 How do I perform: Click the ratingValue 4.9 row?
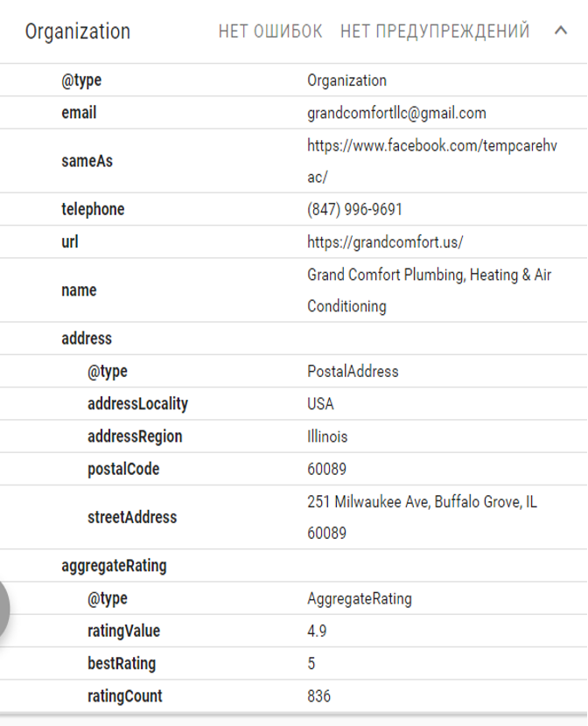(294, 631)
